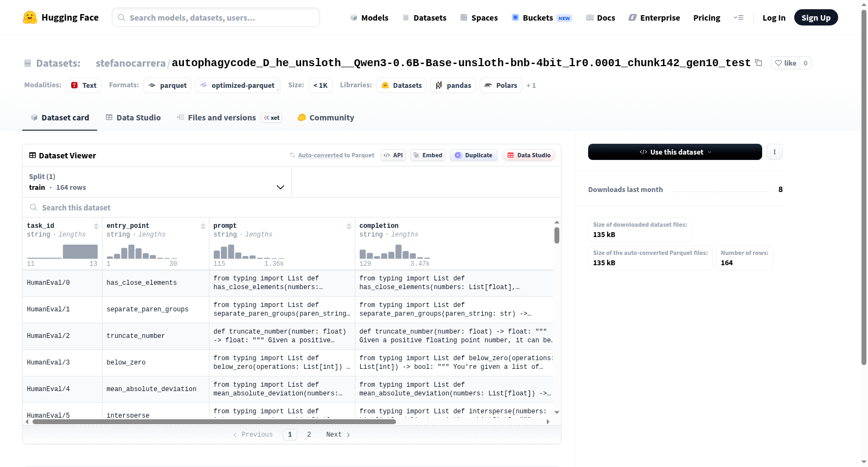Screen dimensions: 868x467
Task: Click Log In
Action: point(774,17)
